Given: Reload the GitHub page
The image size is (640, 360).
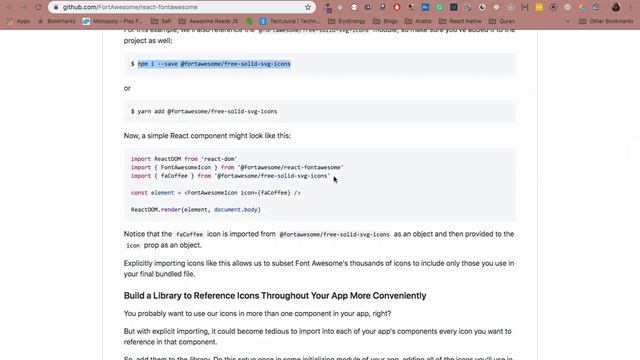Looking at the screenshot, I should tap(38, 7).
